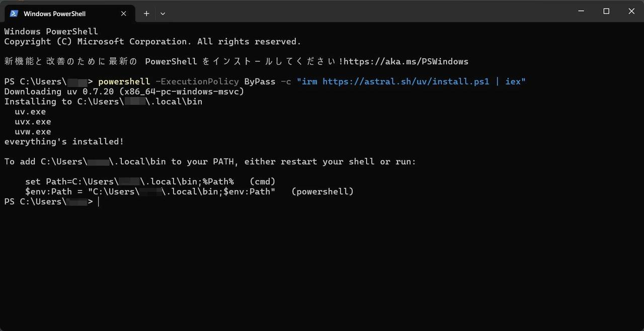Close the Windows PowerShell tab

point(124,14)
